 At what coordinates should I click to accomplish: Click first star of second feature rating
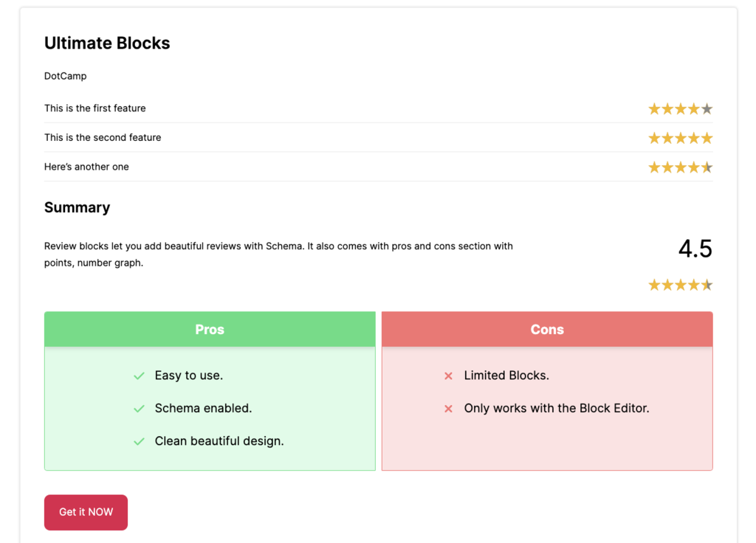point(654,138)
